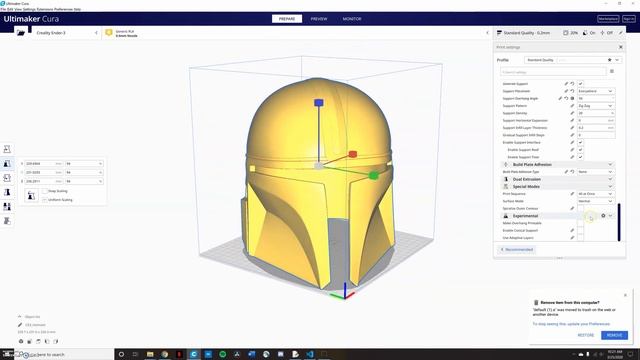This screenshot has width=640, height=360.
Task: Close the Print settings panel
Action: pos(621,47)
